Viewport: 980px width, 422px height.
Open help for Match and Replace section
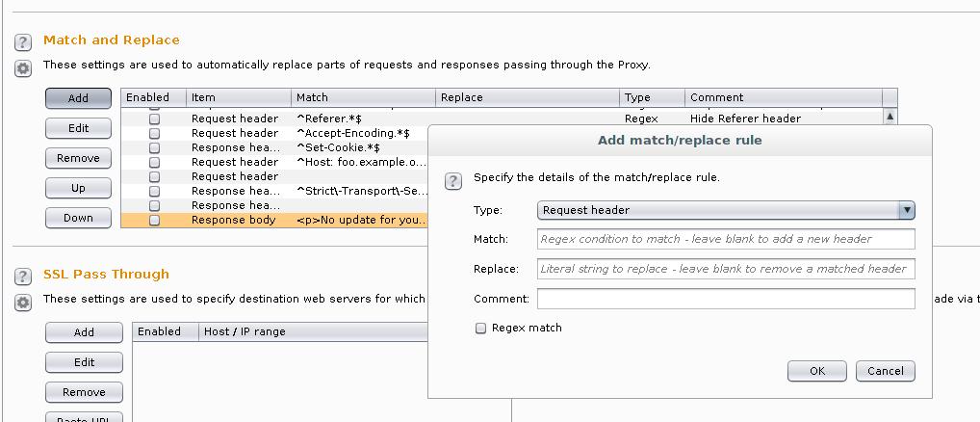(x=23, y=43)
